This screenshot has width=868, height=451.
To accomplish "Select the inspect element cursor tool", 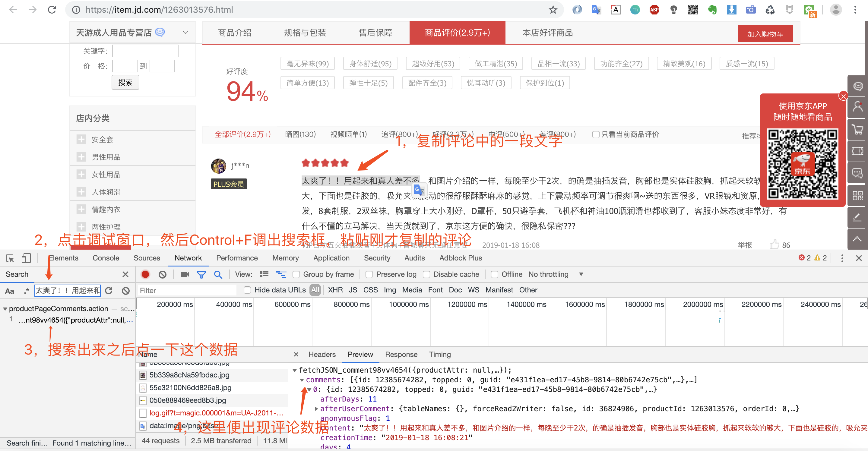I will click(10, 258).
